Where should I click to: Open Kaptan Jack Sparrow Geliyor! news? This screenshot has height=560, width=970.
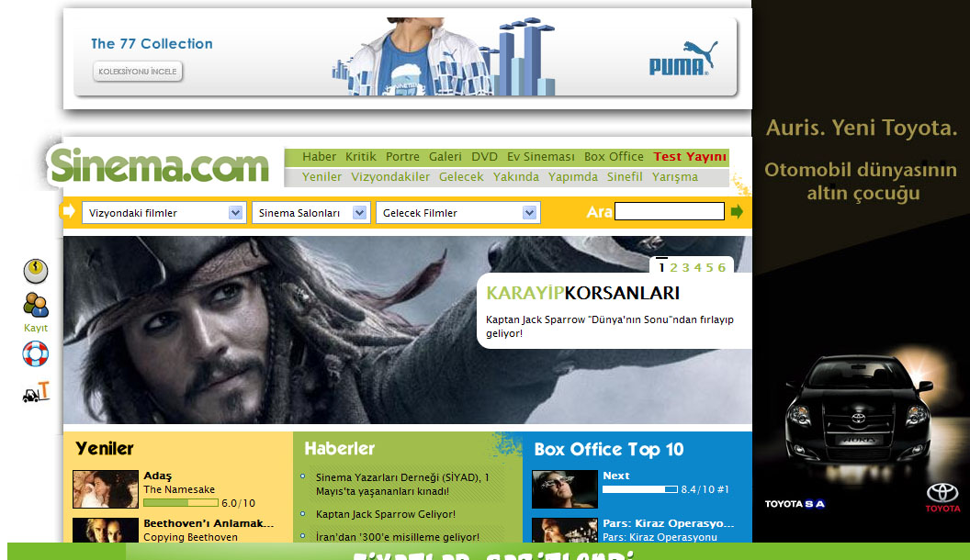click(x=386, y=514)
